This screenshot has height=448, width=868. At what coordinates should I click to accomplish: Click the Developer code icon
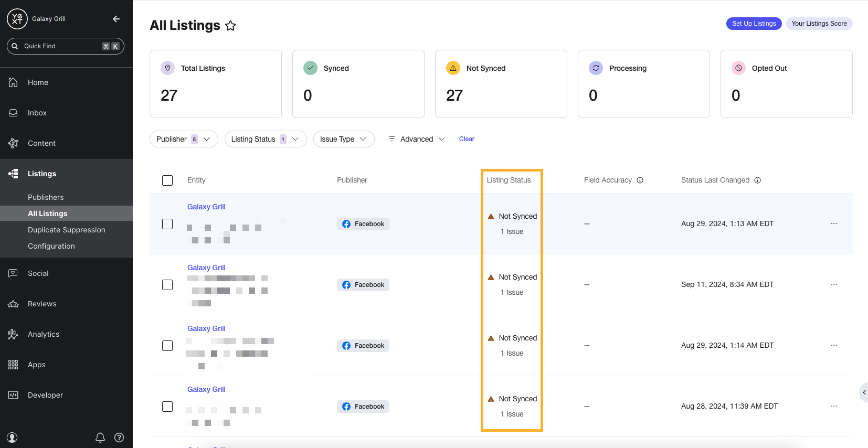tap(13, 395)
